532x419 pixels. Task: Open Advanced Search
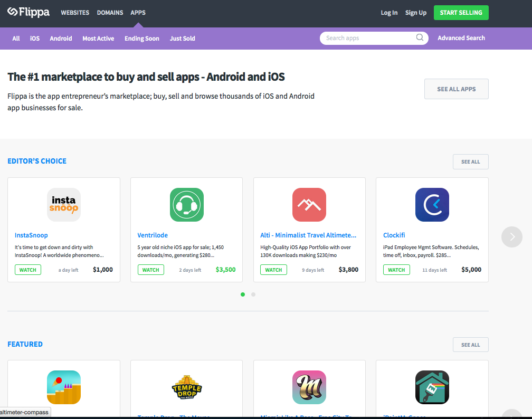pos(461,38)
